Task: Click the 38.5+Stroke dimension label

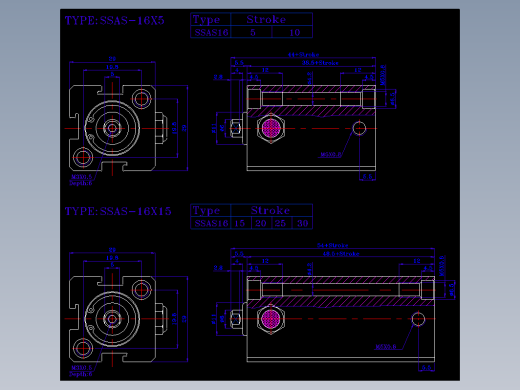Action: pos(320,63)
